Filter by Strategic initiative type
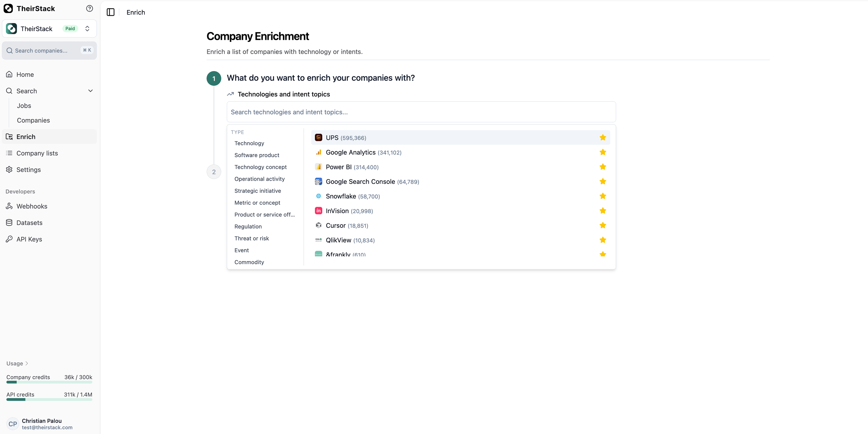 coord(257,191)
